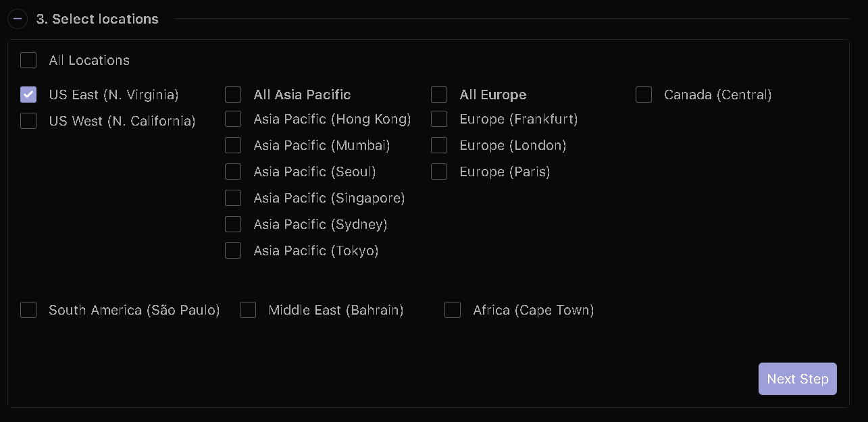Select Asia Pacific (Singapore) checkbox
The width and height of the screenshot is (868, 422).
[233, 198]
